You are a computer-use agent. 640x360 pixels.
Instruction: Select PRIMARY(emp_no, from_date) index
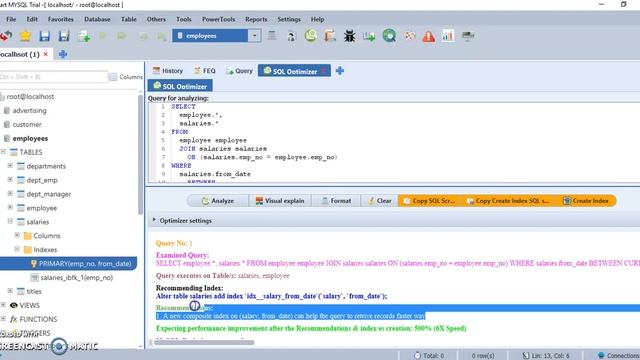tap(85, 264)
